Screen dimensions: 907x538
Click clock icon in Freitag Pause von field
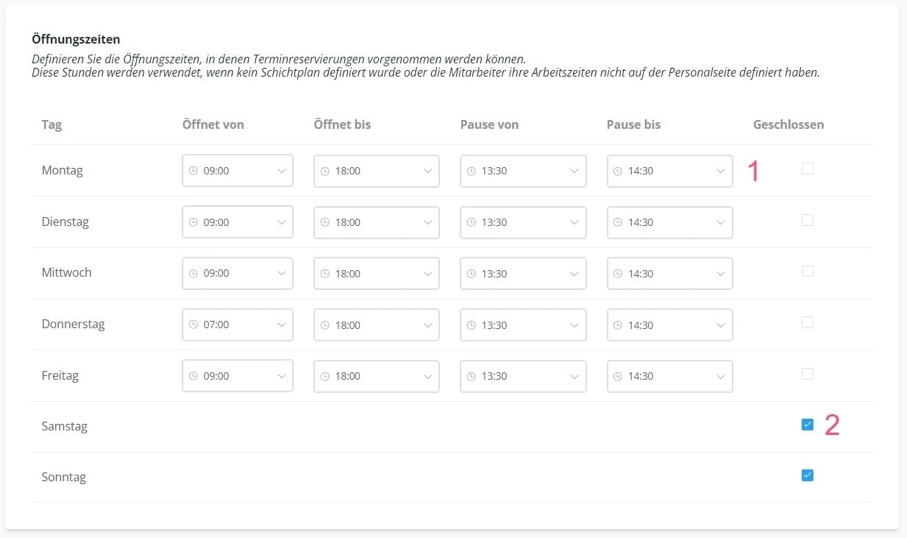(x=471, y=377)
